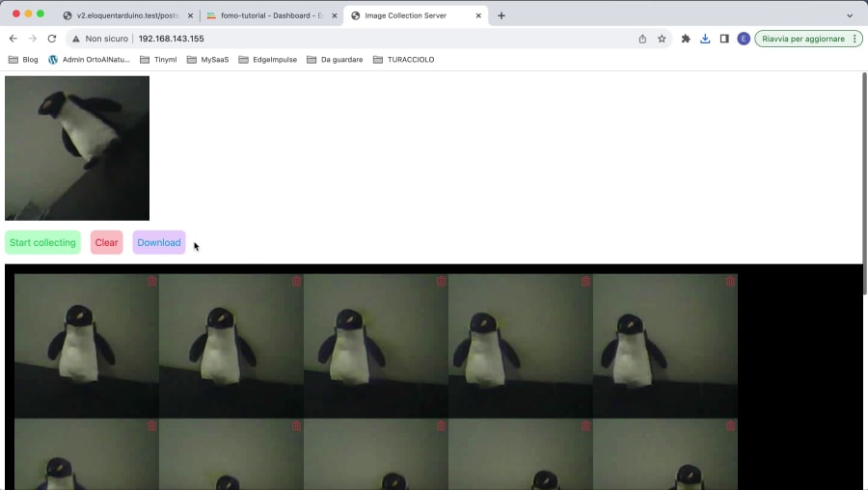The height and width of the screenshot is (490, 868).
Task: Toggle the side panel icon
Action: 724,39
